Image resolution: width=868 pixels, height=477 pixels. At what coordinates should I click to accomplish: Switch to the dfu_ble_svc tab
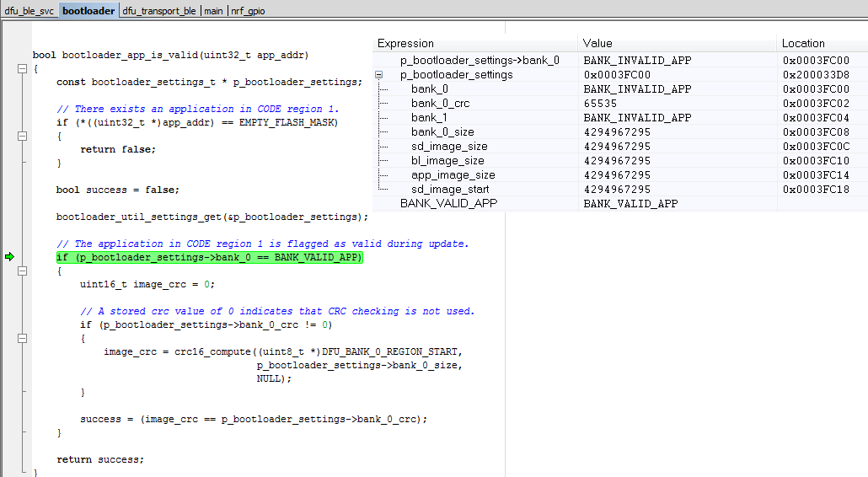[29, 10]
